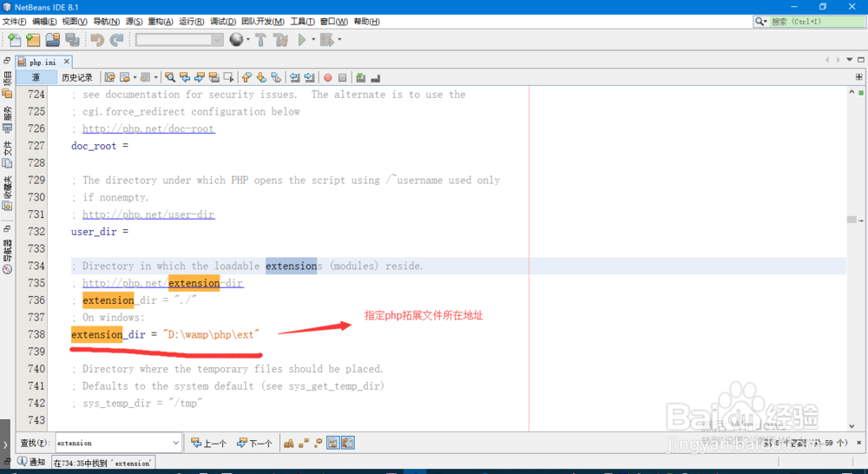
Task: Click the Next Bookmark icon
Action: click(x=261, y=77)
